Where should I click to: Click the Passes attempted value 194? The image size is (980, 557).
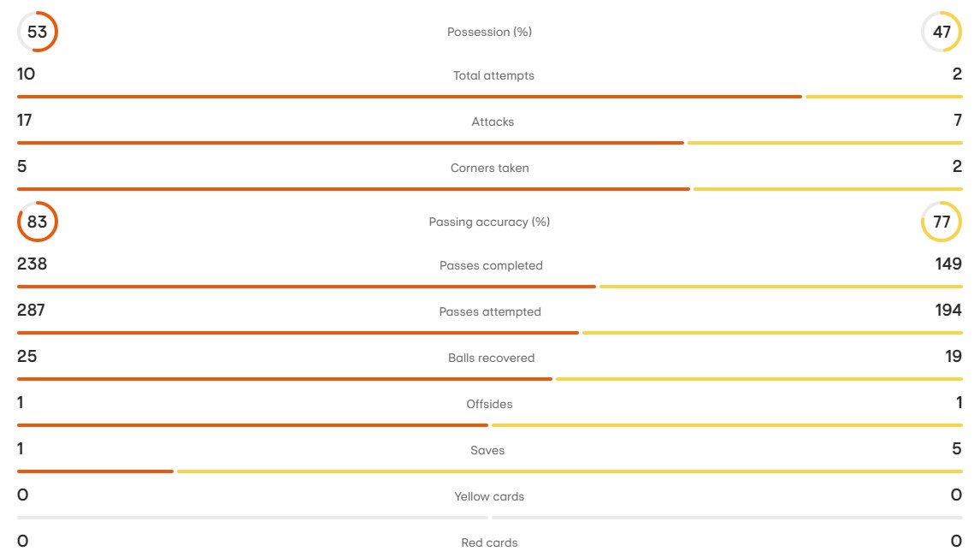click(x=948, y=310)
